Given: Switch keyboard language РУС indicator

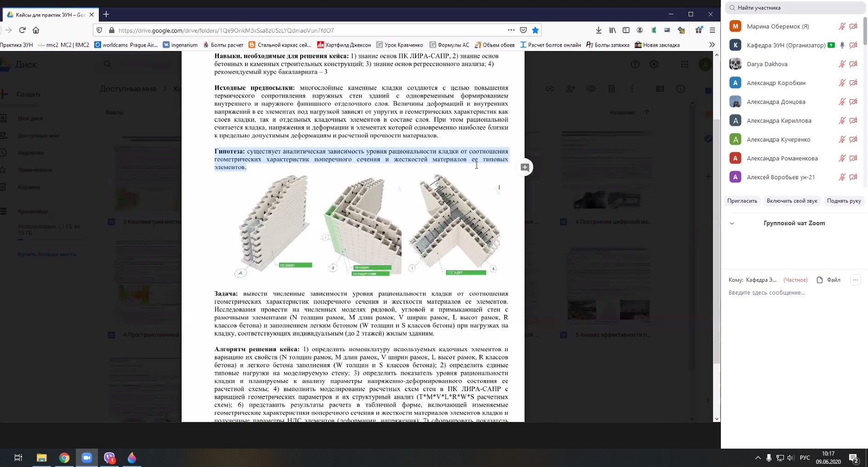Looking at the screenshot, I should (805, 458).
